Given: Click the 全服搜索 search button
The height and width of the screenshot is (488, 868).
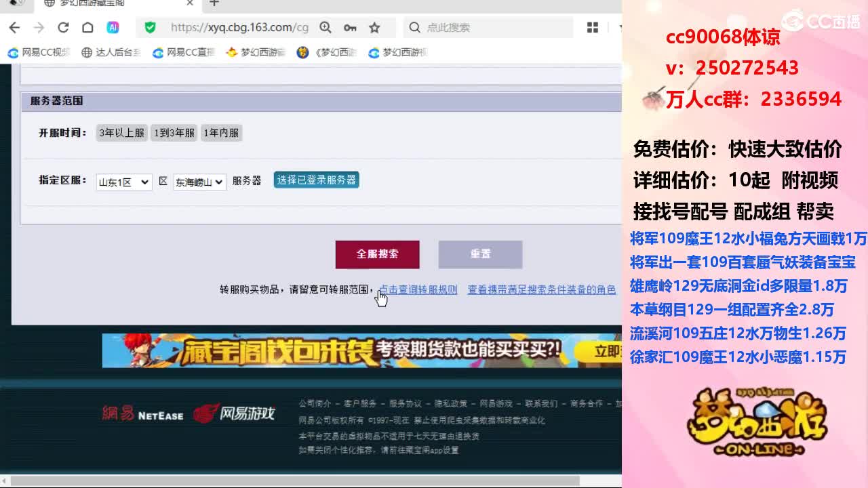Looking at the screenshot, I should [378, 254].
